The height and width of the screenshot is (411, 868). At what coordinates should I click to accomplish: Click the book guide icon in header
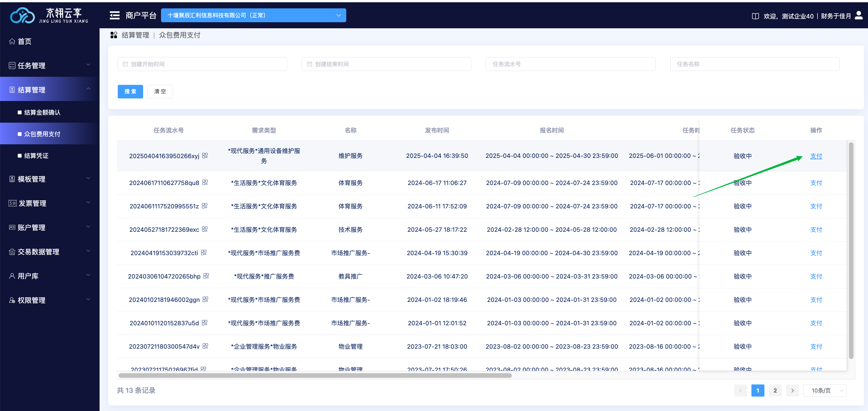pos(755,16)
